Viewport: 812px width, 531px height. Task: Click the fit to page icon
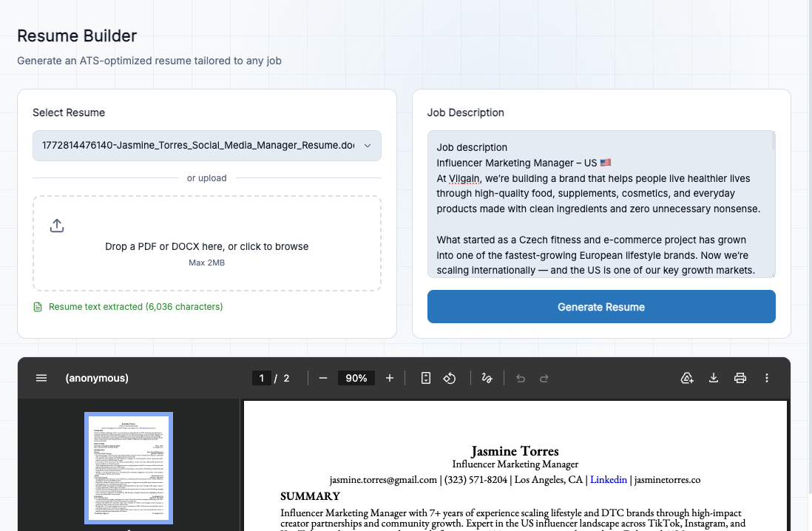point(425,378)
